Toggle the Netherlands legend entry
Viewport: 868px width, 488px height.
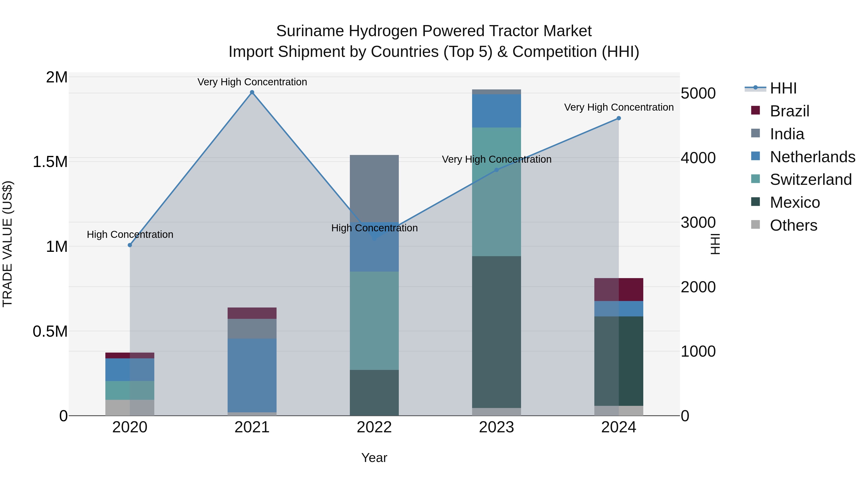803,157
